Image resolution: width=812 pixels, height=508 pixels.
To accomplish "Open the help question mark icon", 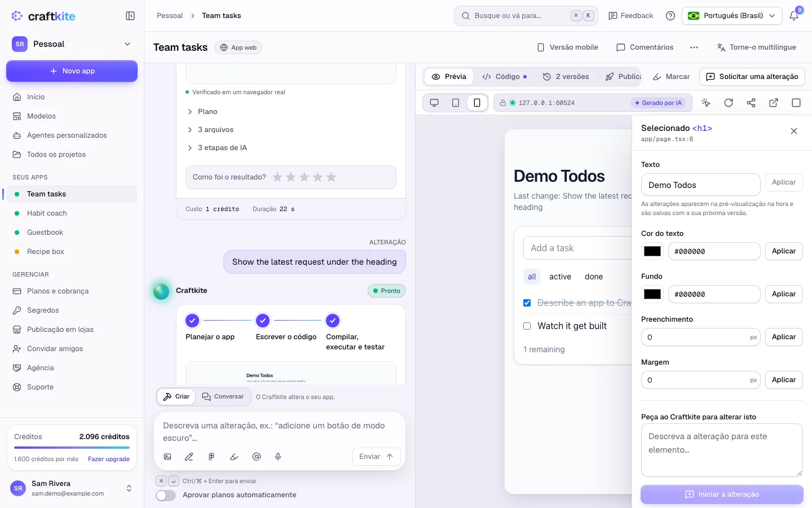I will (670, 16).
